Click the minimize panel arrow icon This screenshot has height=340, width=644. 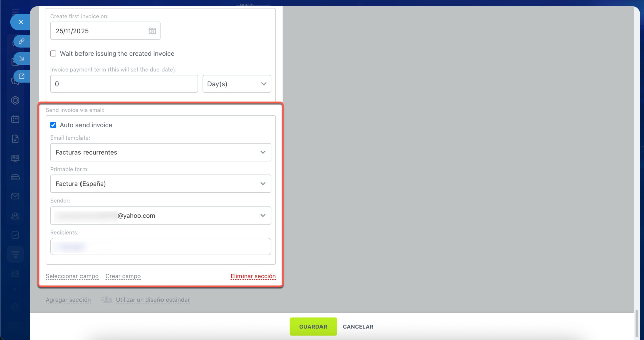coord(21,59)
